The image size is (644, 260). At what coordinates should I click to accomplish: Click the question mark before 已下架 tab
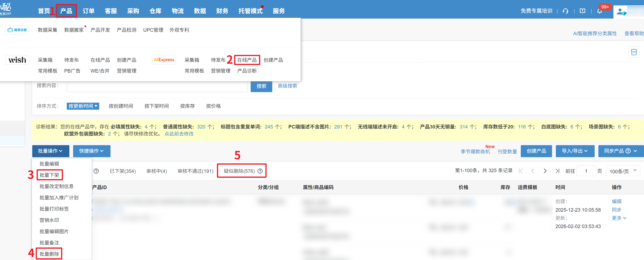tap(96, 171)
